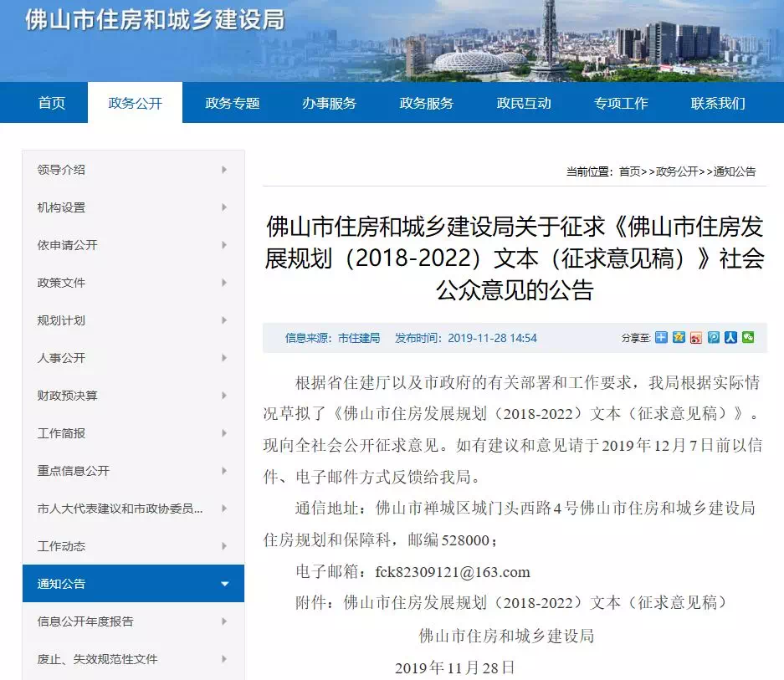
Task: Select the 政务公开 navigation tab
Action: point(135,103)
